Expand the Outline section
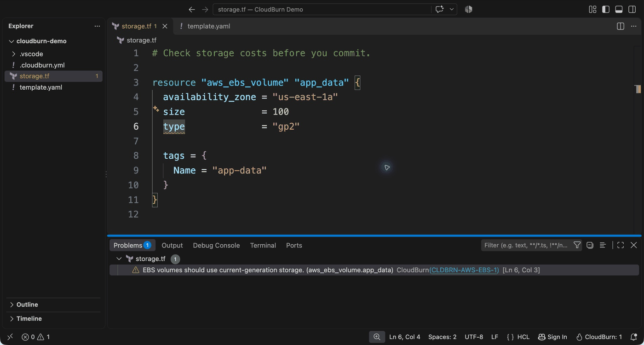644x345 pixels. (x=53, y=305)
